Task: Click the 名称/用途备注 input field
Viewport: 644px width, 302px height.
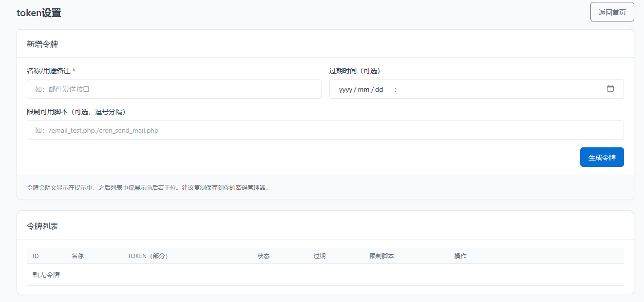Action: tap(174, 89)
